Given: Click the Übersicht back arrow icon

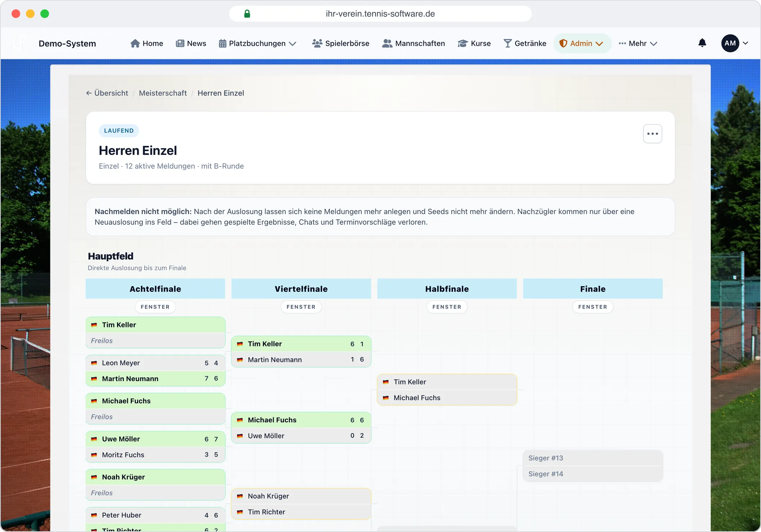Looking at the screenshot, I should tap(89, 93).
